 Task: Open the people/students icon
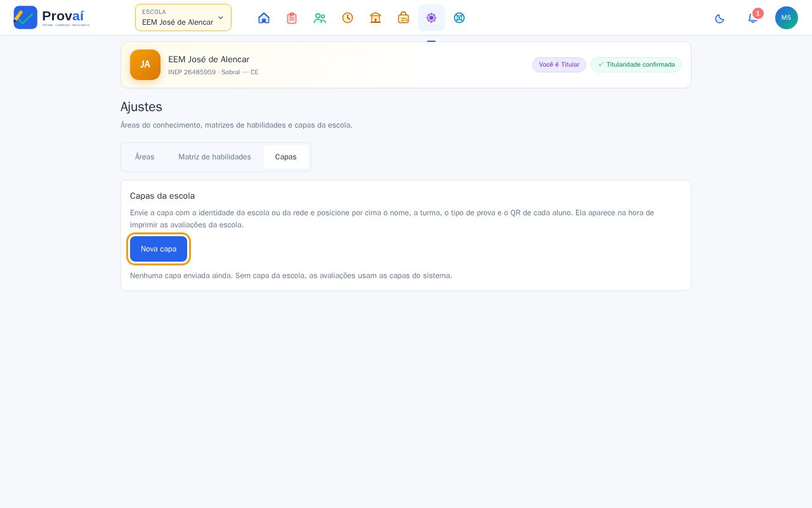tap(320, 18)
